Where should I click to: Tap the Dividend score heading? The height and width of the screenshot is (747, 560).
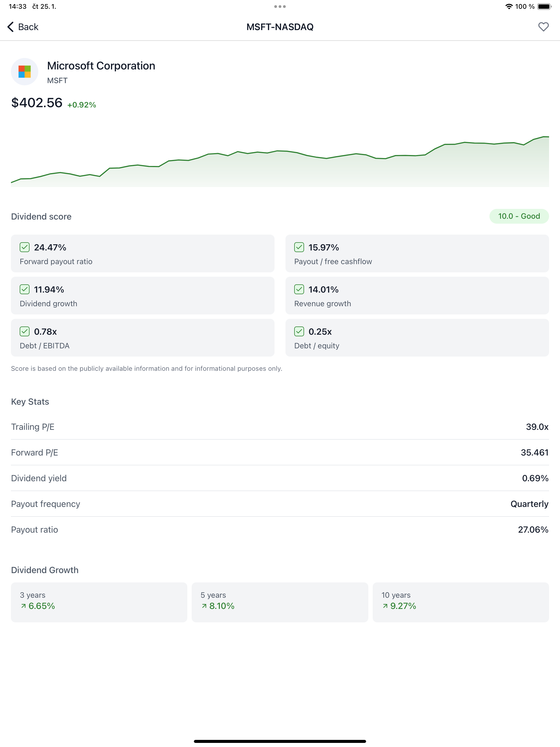[x=41, y=217]
